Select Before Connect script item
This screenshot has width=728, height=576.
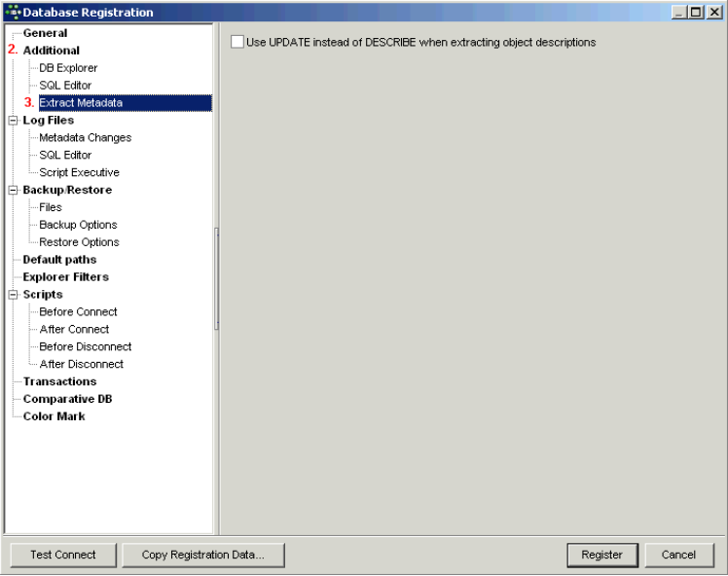78,312
